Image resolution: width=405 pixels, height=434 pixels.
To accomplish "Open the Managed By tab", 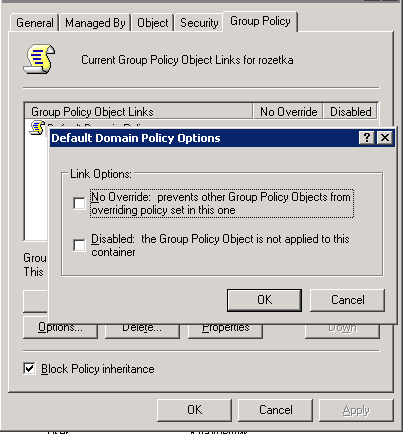I will click(95, 23).
